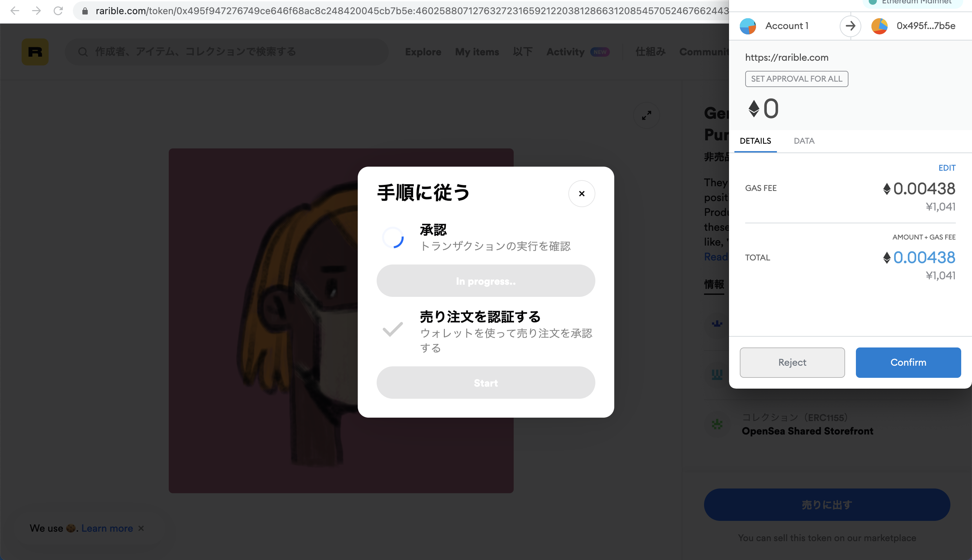Viewport: 972px width, 560px height.
Task: Click the SET APPROVAL FOR ALL label
Action: click(x=796, y=79)
